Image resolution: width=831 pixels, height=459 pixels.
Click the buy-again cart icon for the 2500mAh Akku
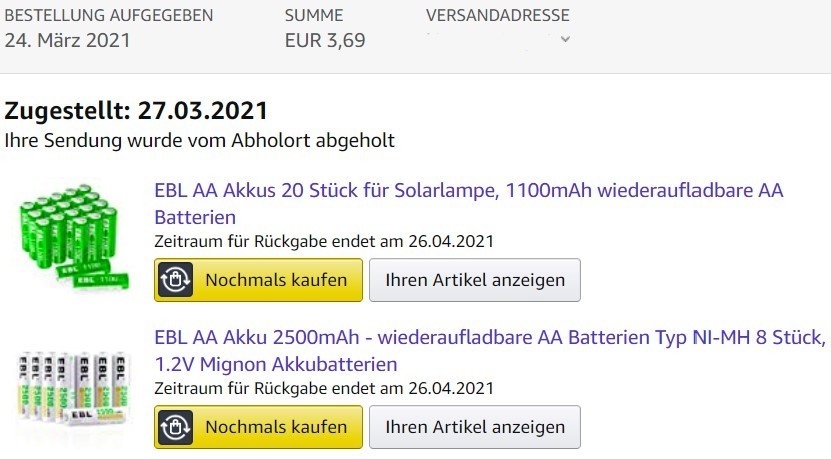[175, 427]
